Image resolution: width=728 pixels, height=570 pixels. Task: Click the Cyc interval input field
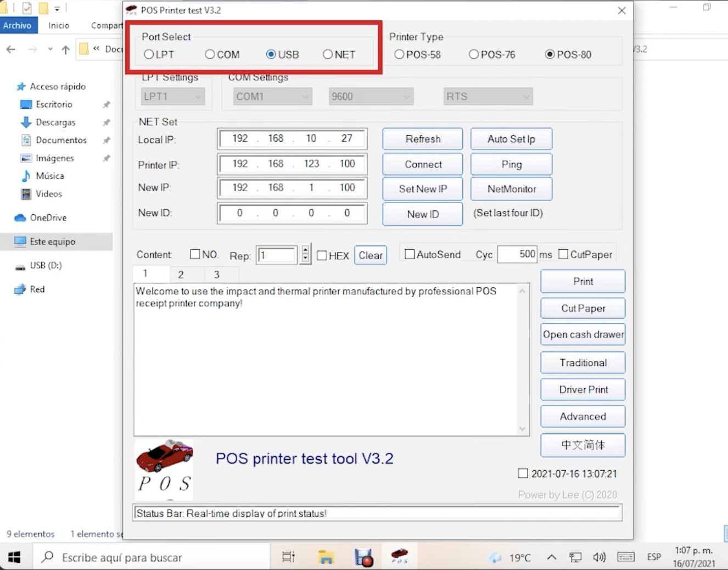coord(517,254)
